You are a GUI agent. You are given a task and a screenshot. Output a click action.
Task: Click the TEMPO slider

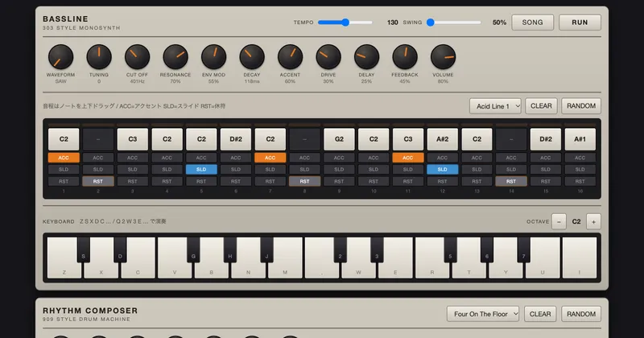pos(345,23)
